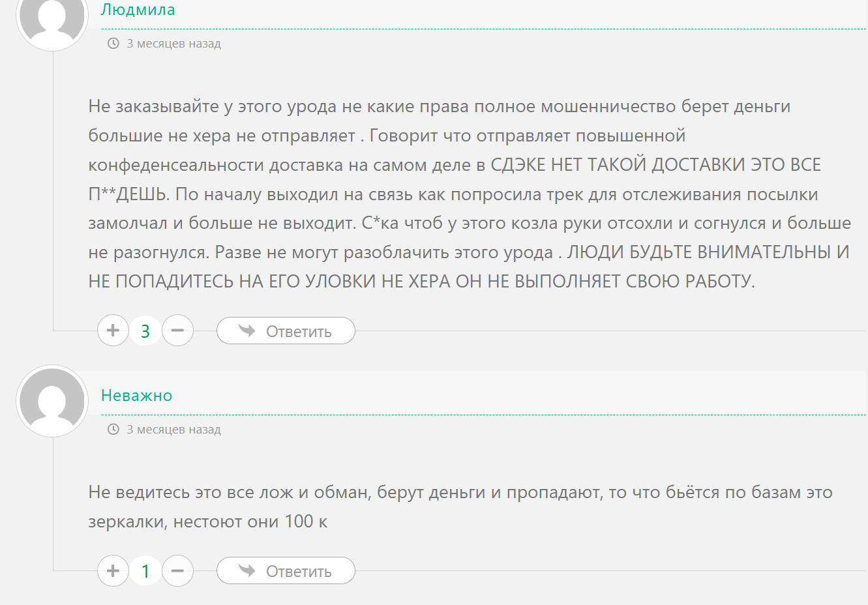
Task: Click the upvote plus icon on Неважно's comment
Action: click(113, 570)
